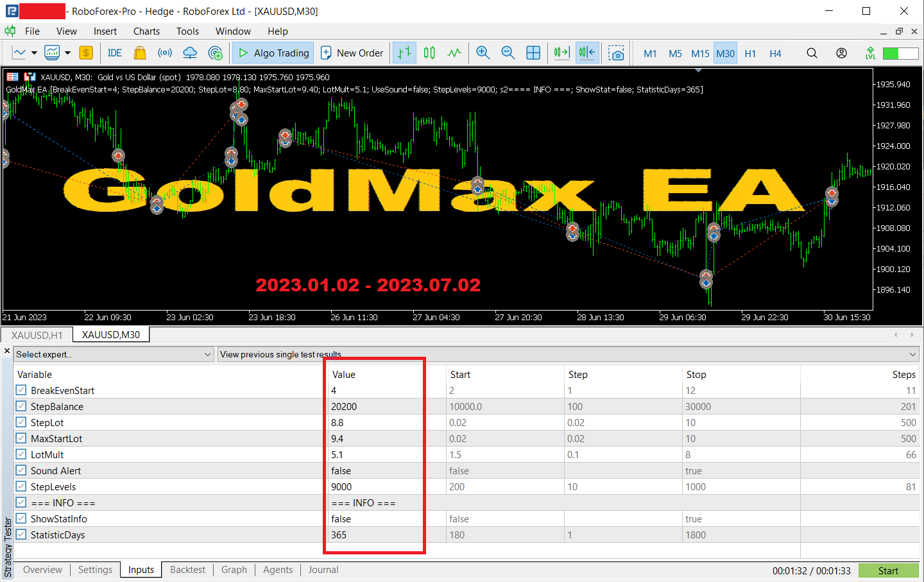The image size is (924, 582).
Task: Click the green connection level bar
Action: pos(901,53)
